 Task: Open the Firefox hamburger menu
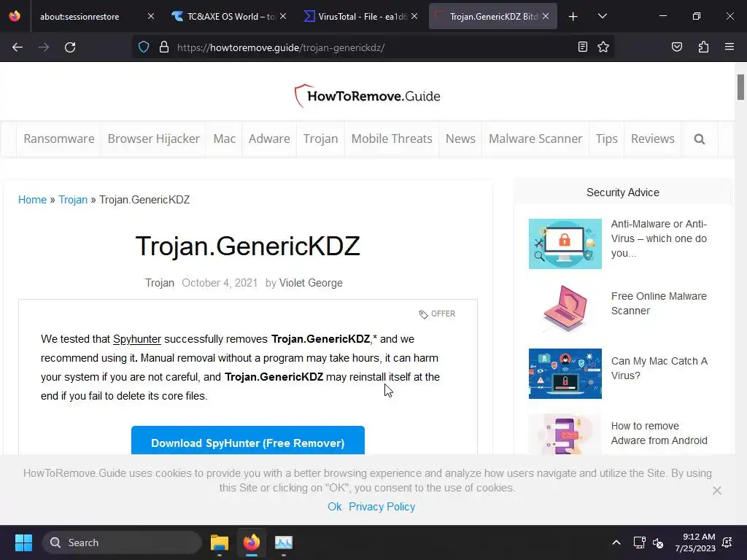(729, 47)
